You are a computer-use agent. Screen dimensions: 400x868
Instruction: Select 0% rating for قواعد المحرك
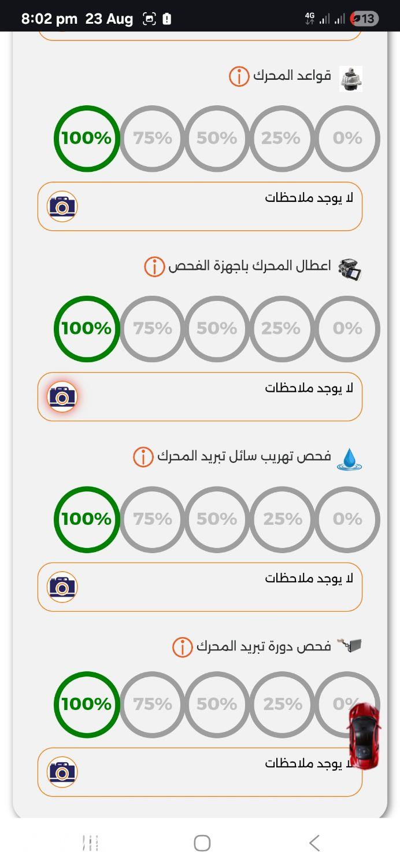point(347,138)
